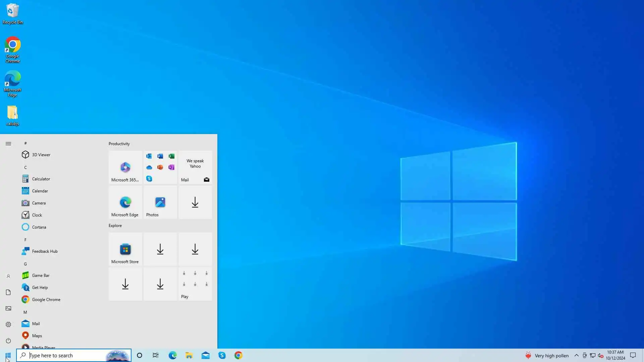Open Power options in Start sidebar

(x=8, y=341)
